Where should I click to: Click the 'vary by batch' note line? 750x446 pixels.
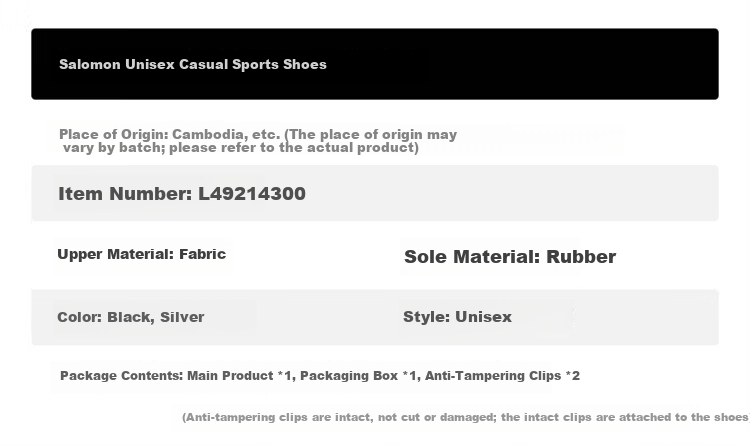tap(241, 147)
